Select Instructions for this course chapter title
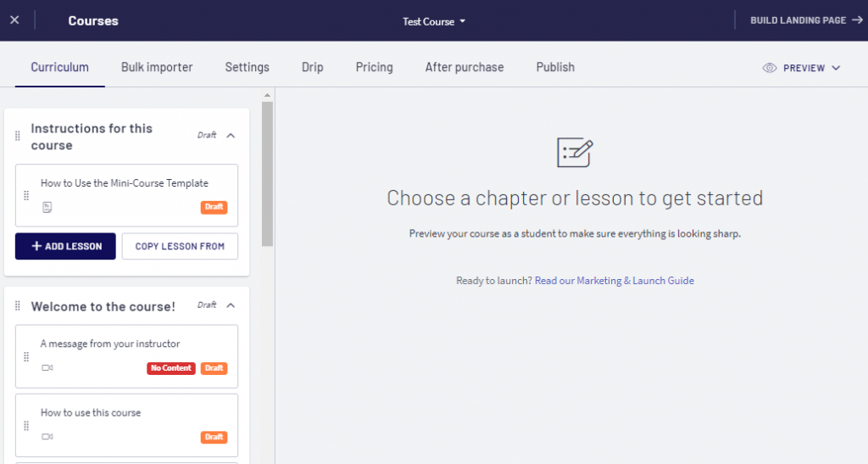Image resolution: width=868 pixels, height=464 pixels. 92,137
